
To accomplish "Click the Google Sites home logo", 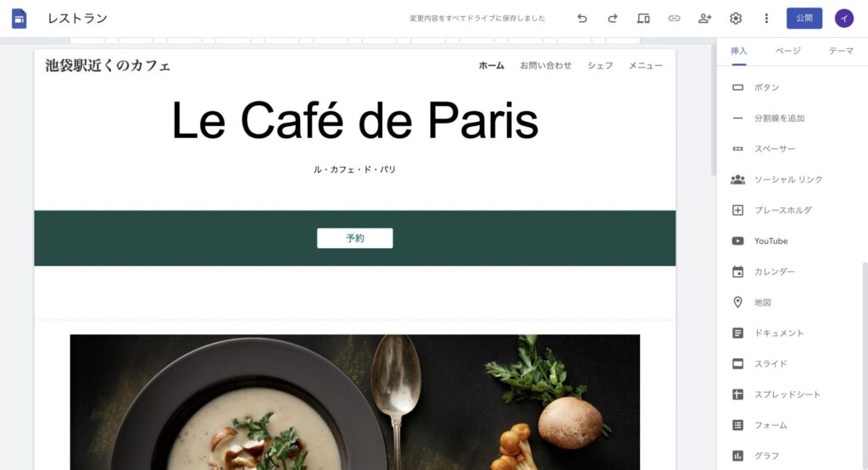I will tap(19, 19).
